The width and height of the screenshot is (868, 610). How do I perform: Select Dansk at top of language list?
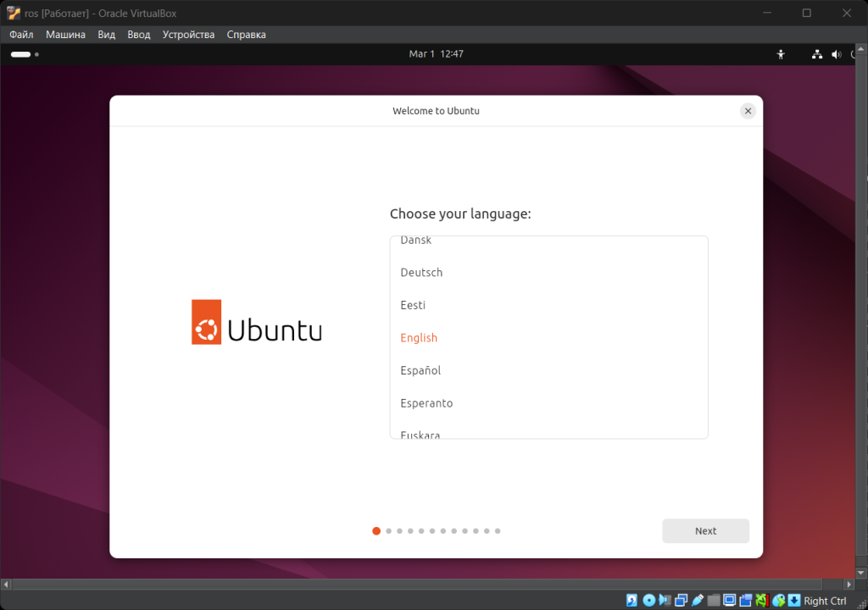point(548,246)
